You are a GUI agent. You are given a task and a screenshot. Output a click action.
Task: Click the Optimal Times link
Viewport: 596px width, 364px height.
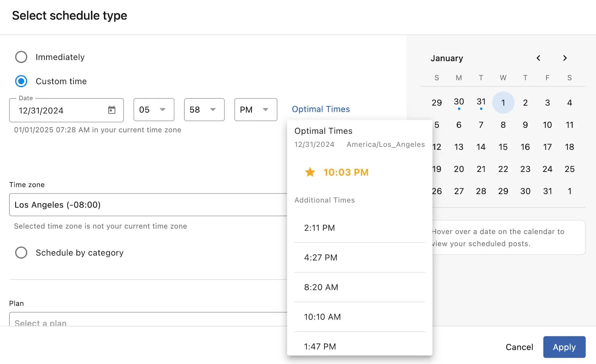pos(321,109)
